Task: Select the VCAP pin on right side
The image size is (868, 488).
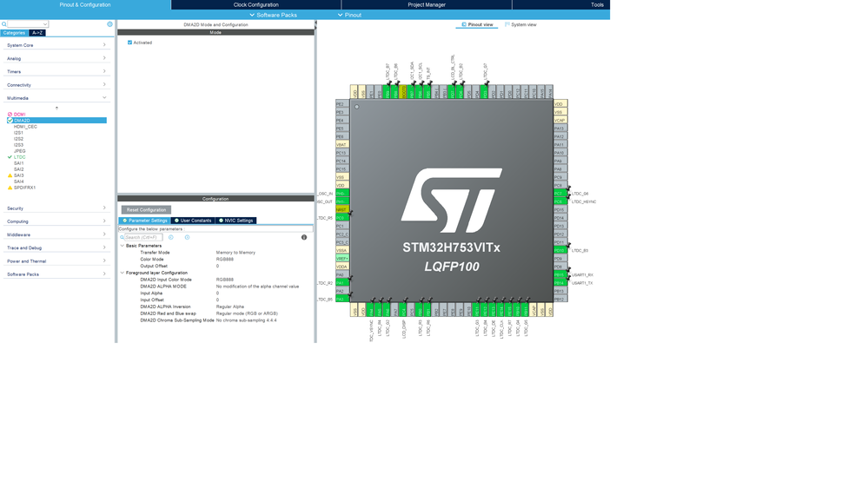Action: tap(560, 120)
